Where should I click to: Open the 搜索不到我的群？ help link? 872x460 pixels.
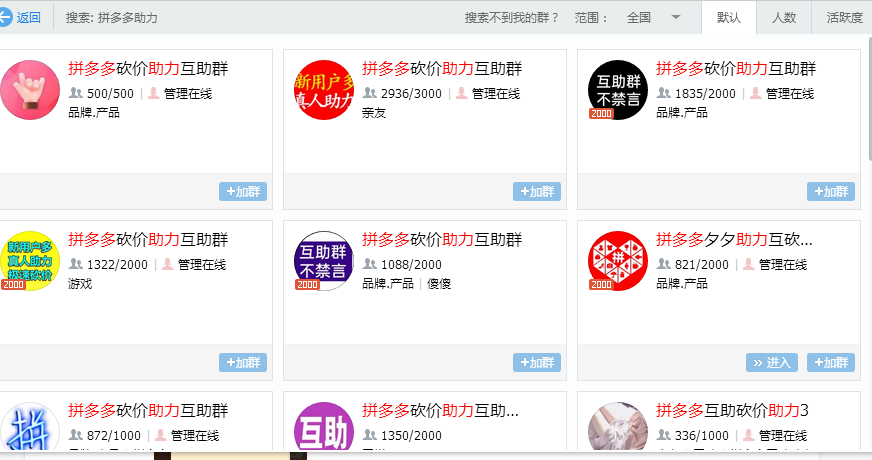pos(512,18)
